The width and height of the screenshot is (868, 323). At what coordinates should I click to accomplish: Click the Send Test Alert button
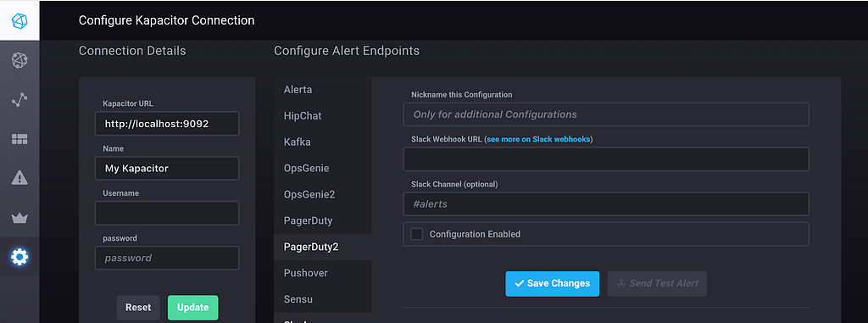pos(657,284)
